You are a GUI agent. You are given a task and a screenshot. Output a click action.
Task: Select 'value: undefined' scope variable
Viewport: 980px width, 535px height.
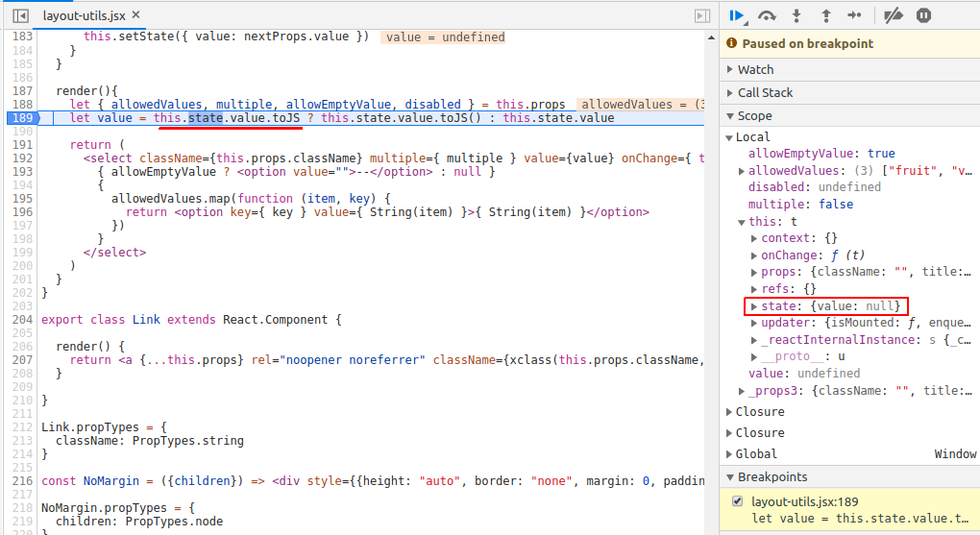[804, 373]
